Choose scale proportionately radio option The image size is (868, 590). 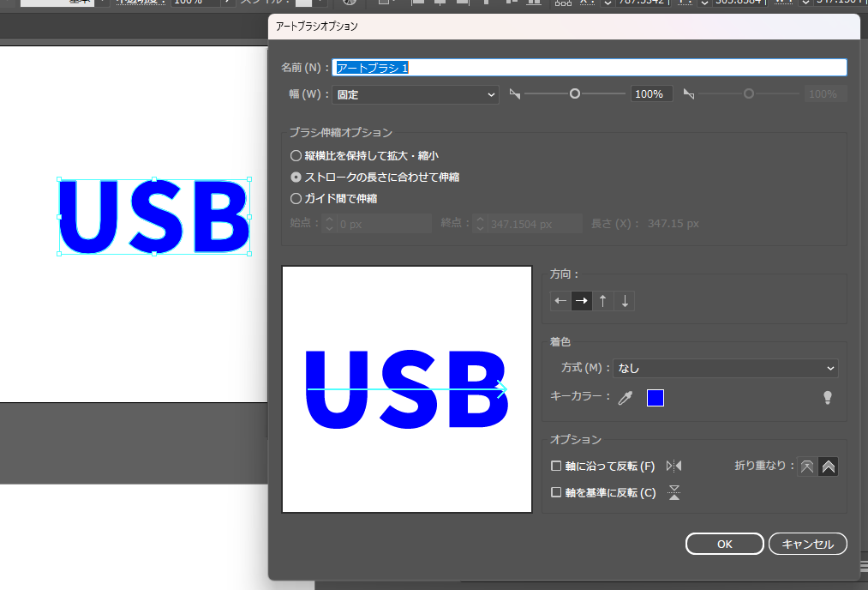296,156
